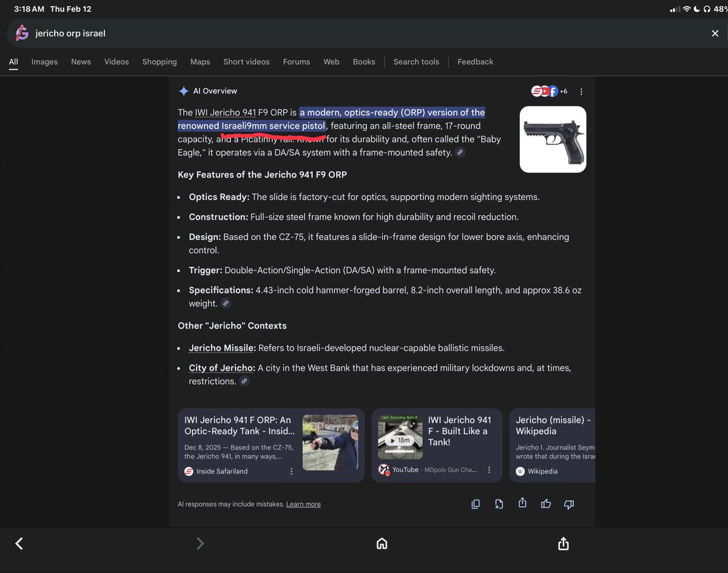The height and width of the screenshot is (573, 728).
Task: Open the Jericho (missile) Wikipedia card
Action: pos(552,445)
